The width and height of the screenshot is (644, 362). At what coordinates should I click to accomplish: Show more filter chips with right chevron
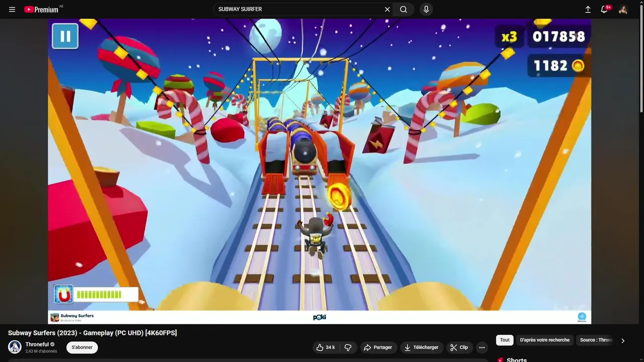pos(623,340)
